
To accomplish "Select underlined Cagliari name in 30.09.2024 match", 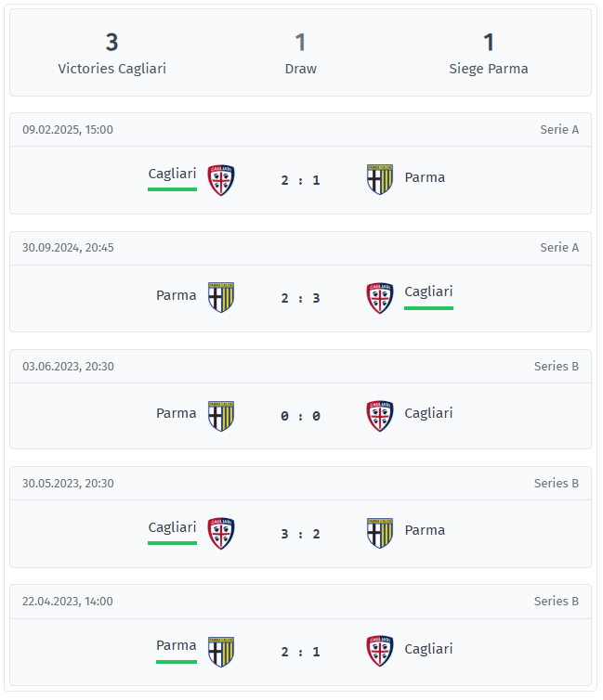I will tap(428, 292).
